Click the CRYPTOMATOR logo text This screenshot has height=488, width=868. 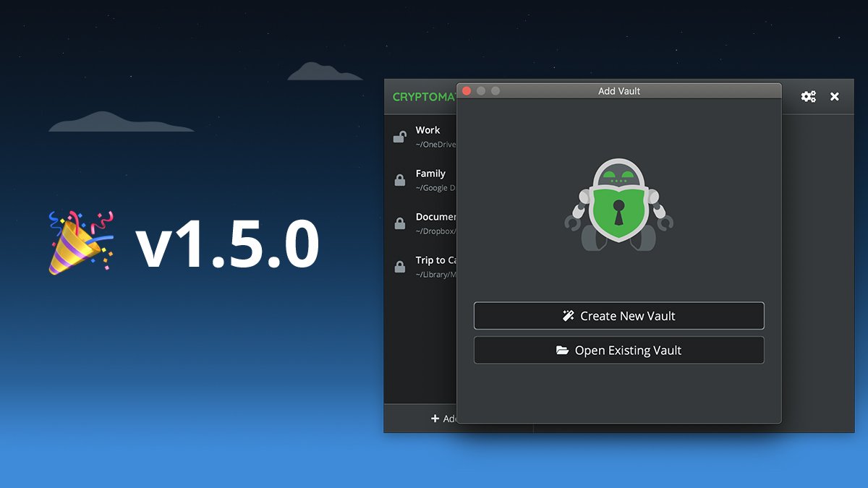tap(425, 97)
